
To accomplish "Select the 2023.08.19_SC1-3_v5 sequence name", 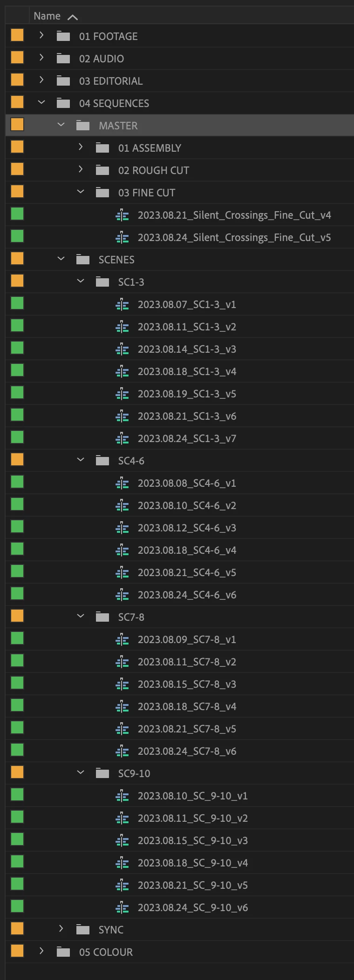I will 187,394.
